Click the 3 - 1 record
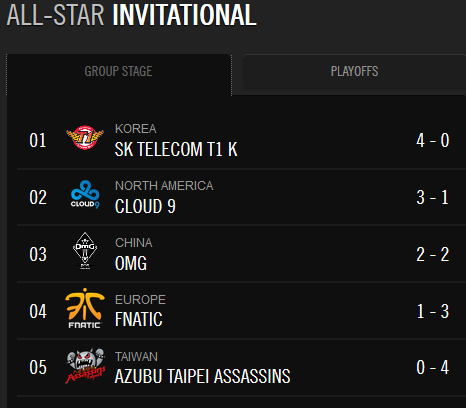 point(433,197)
